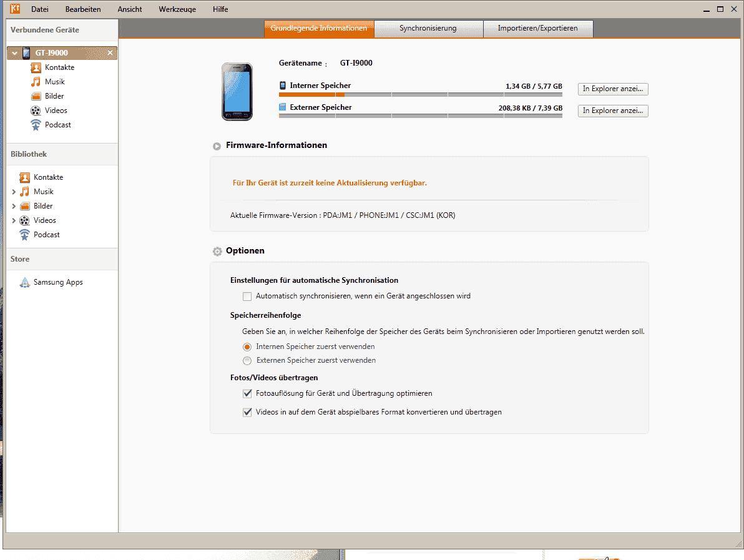
Task: Open device Podcast via its antenna icon
Action: tap(36, 125)
